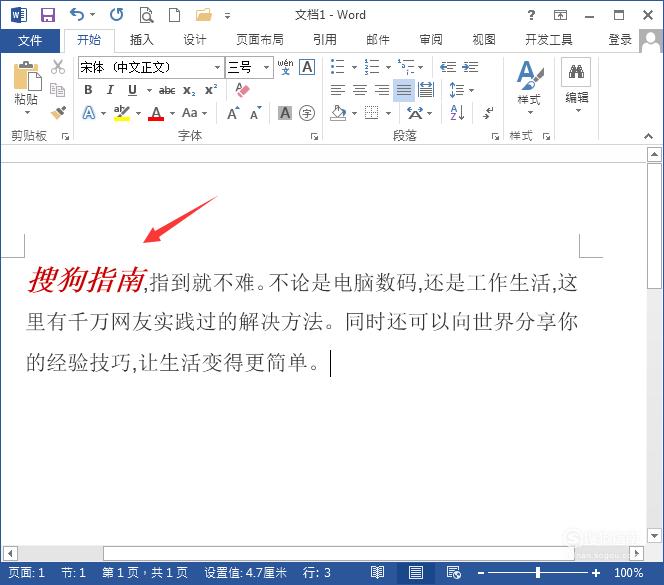Align the paragraph to the left

click(338, 90)
